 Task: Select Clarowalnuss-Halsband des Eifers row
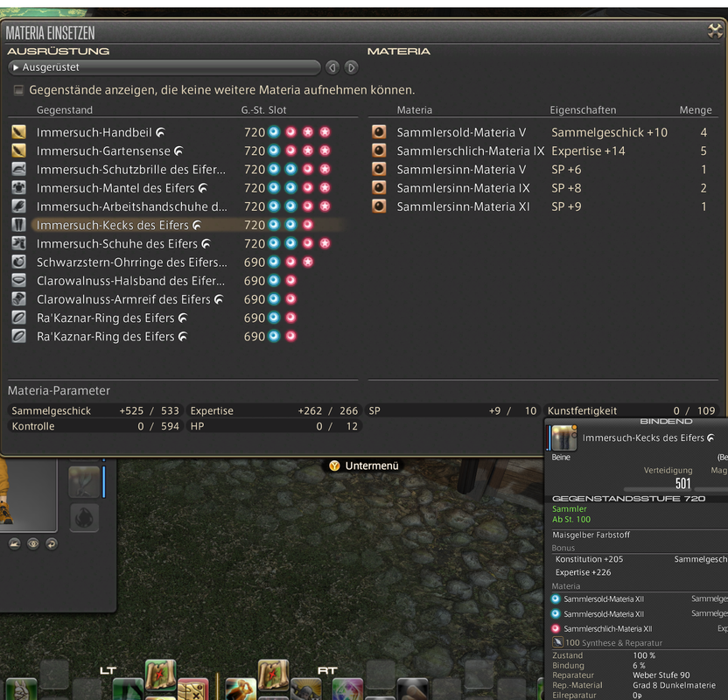coord(184,281)
